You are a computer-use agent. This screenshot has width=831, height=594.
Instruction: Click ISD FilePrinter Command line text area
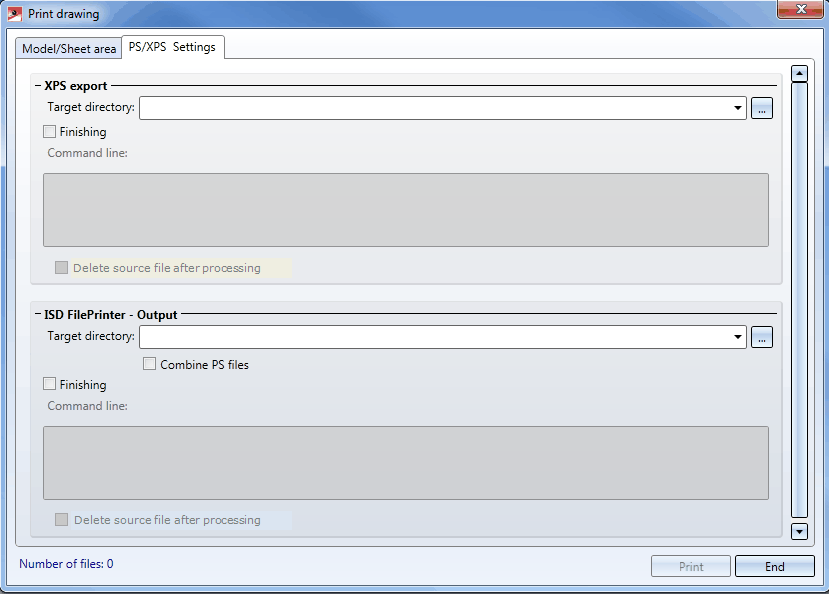pos(405,463)
